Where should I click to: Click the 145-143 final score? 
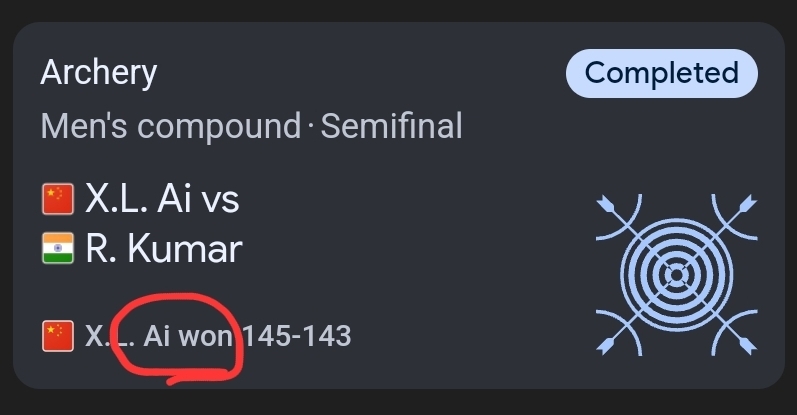point(296,335)
